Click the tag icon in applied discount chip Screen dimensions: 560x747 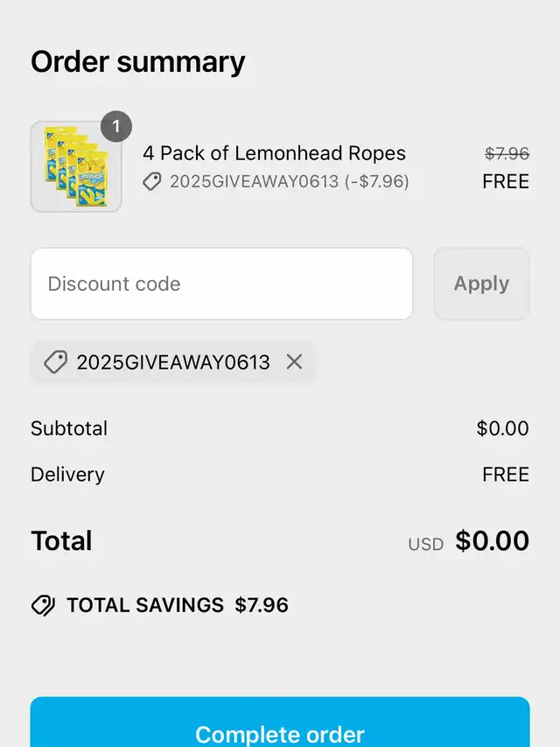pos(55,362)
